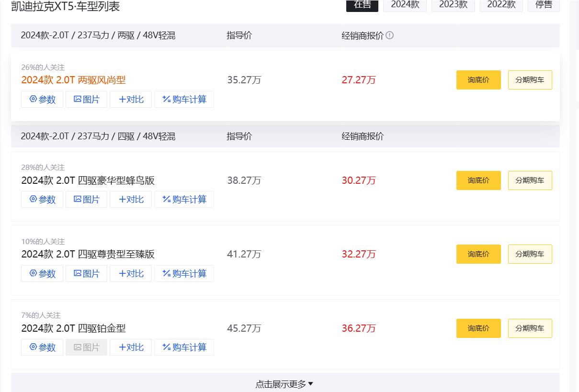Open 购车计算 for 四驱铂金型
Viewport: 579px width, 392px height.
coord(184,347)
